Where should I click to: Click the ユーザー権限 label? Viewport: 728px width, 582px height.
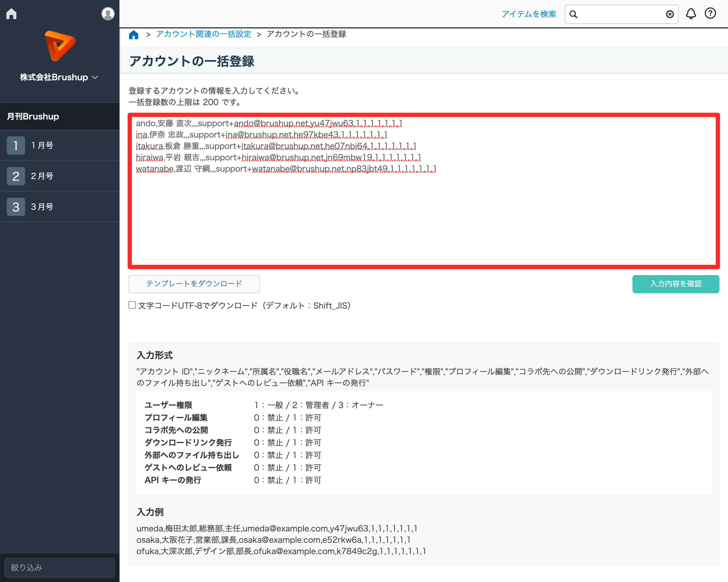pyautogui.click(x=169, y=405)
